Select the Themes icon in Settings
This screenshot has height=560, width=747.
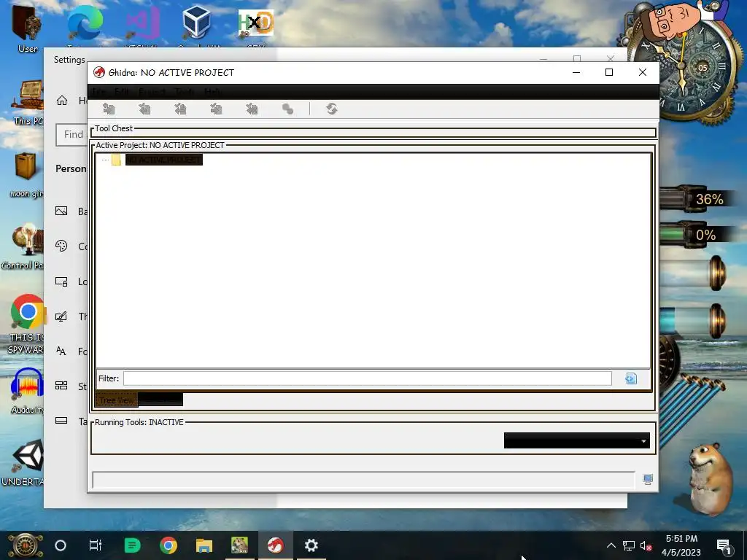[61, 316]
